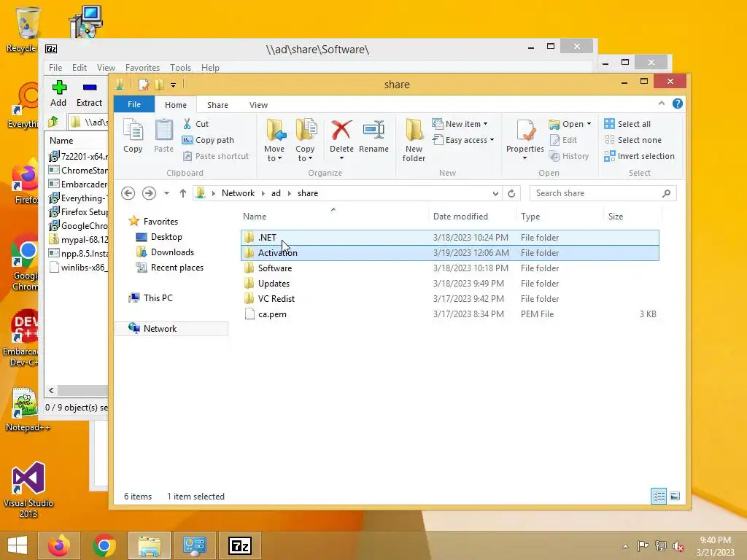Image resolution: width=747 pixels, height=560 pixels.
Task: Select Recent places in Favorites
Action: point(177,268)
